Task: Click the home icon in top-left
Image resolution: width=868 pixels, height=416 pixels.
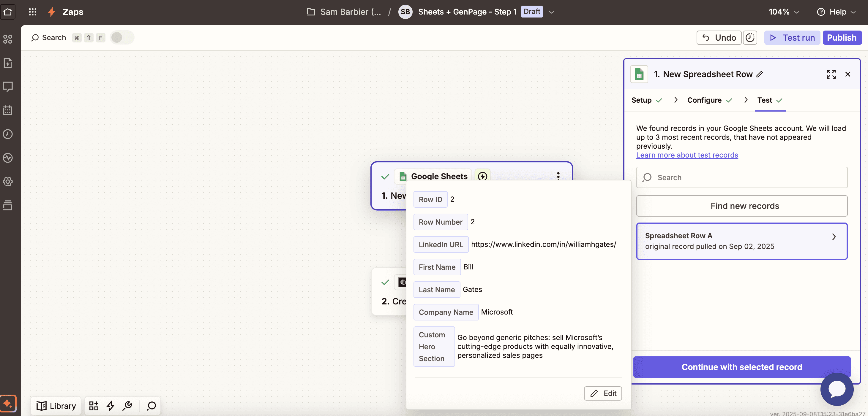Action: click(x=8, y=12)
